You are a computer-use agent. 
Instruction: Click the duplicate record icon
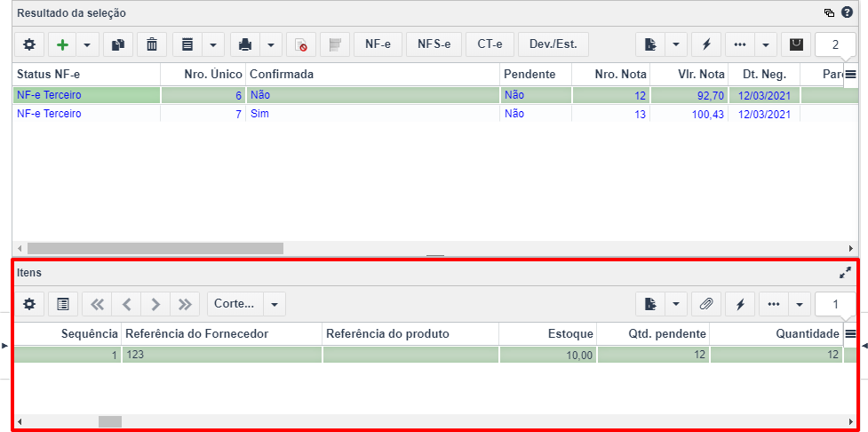(x=118, y=44)
